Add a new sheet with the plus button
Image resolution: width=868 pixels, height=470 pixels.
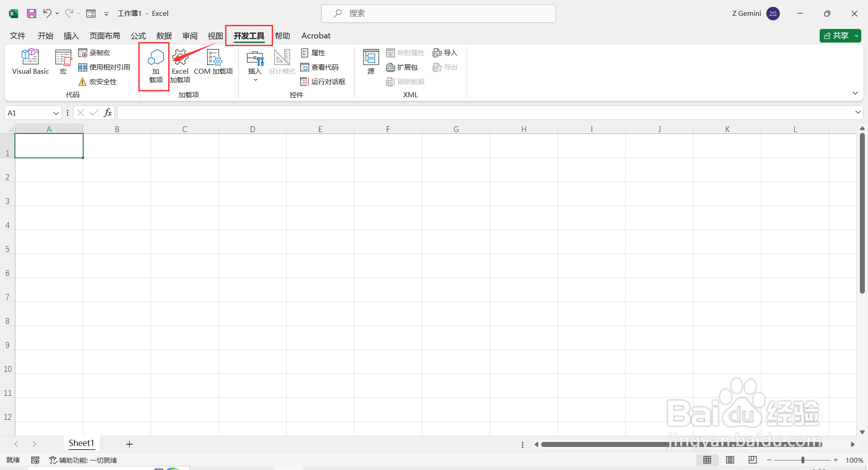click(129, 444)
